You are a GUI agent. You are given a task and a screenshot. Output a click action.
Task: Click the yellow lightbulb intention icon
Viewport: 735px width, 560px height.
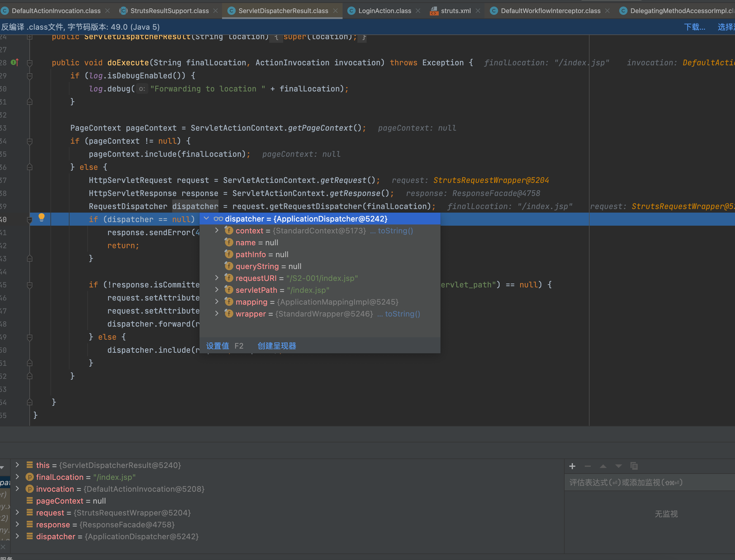coord(41,218)
